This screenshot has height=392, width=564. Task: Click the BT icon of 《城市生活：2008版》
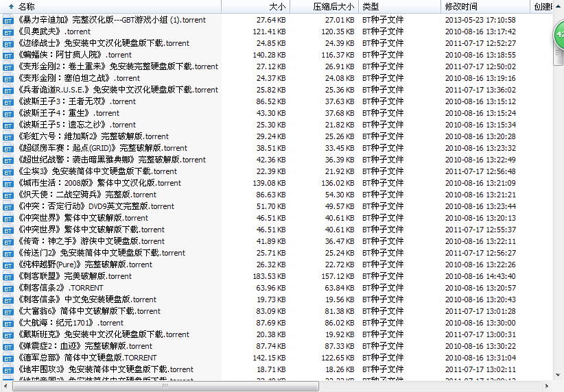coord(8,183)
